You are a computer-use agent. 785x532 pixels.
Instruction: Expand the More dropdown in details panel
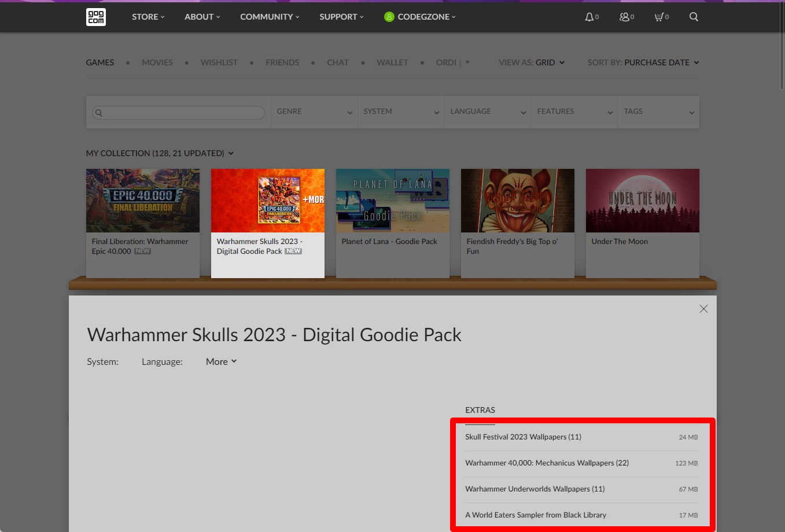click(222, 361)
